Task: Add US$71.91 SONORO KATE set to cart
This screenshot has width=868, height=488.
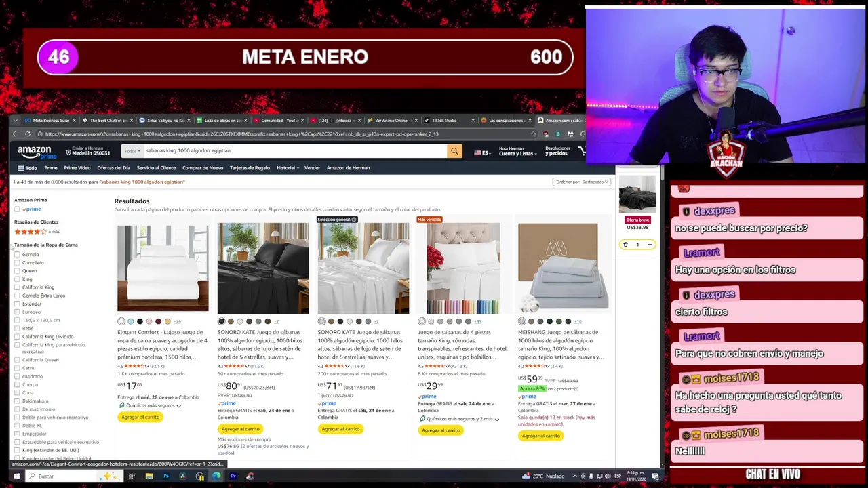Action: (x=340, y=429)
